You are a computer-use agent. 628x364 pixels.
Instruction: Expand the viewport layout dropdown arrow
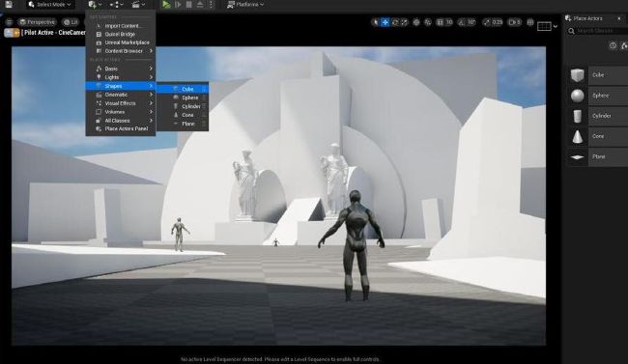[556, 26]
